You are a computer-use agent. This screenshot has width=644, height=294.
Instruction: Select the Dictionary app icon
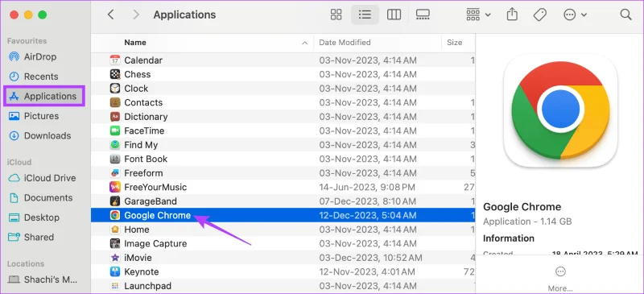115,117
